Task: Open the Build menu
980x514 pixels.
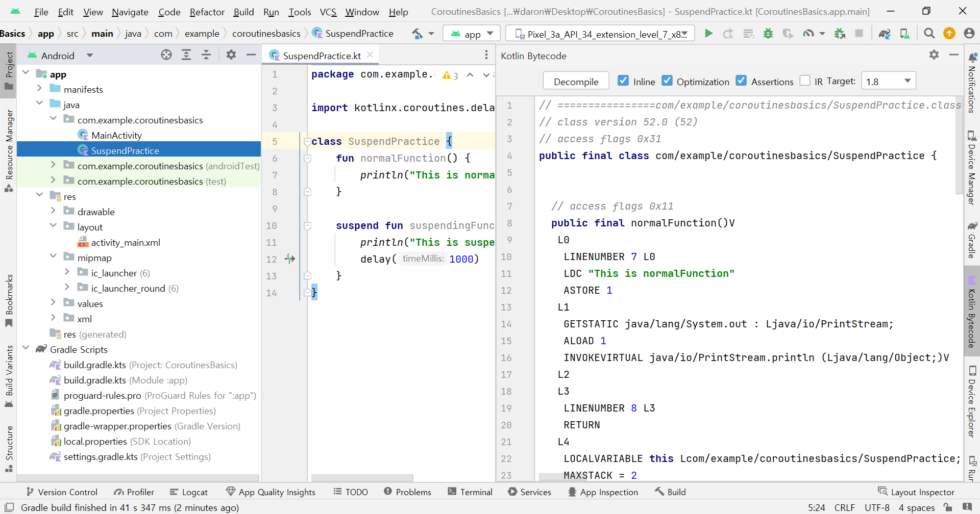Action: coord(243,12)
